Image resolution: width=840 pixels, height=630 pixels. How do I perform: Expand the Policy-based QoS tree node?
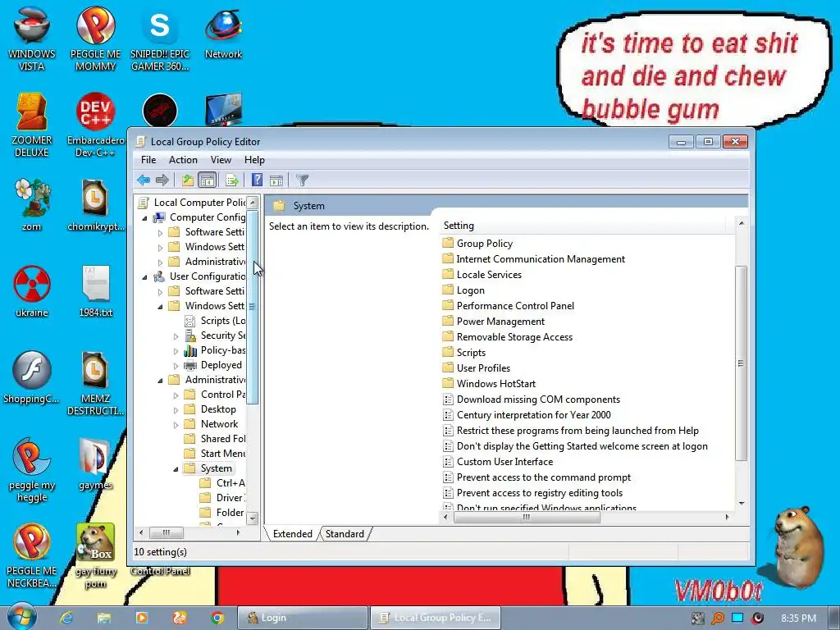point(176,351)
